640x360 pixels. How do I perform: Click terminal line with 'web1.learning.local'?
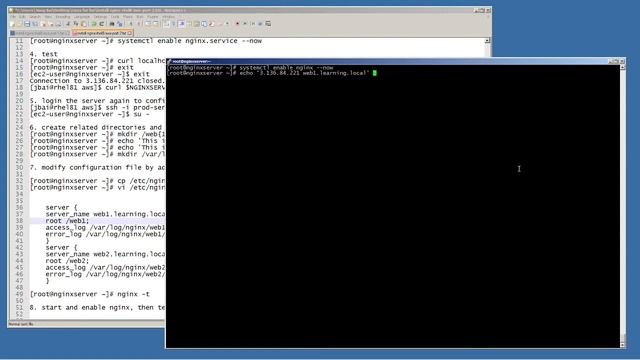click(269, 73)
